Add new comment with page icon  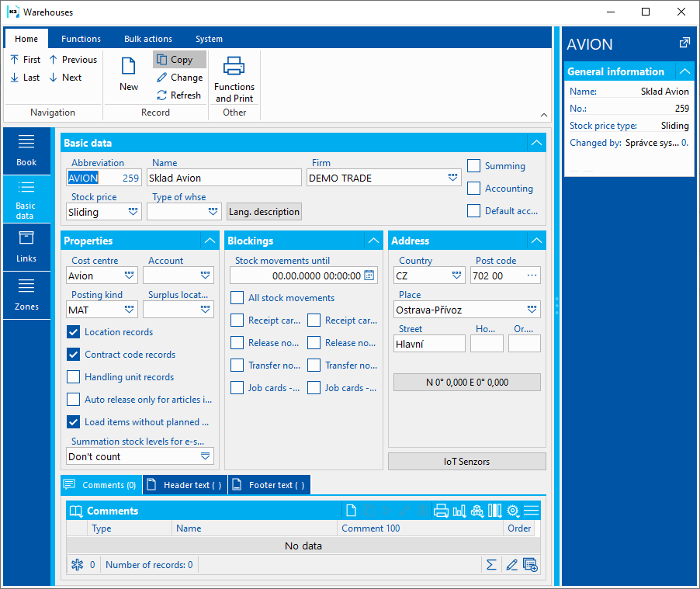pos(352,511)
